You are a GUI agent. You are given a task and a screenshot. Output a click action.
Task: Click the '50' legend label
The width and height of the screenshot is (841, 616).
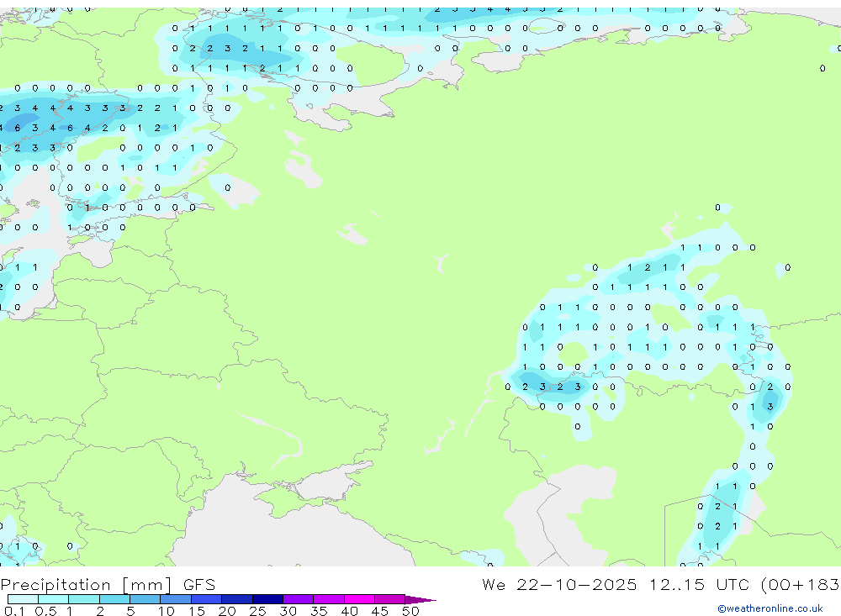click(x=410, y=611)
